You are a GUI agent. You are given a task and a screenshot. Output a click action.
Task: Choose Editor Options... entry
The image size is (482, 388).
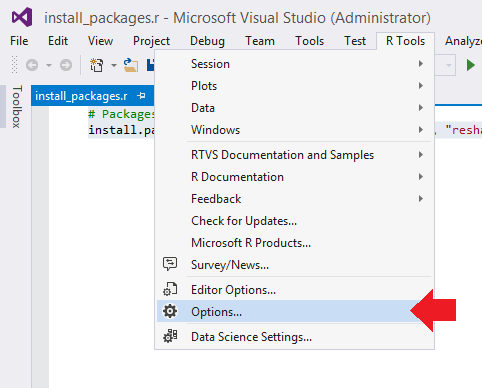[x=295, y=290]
